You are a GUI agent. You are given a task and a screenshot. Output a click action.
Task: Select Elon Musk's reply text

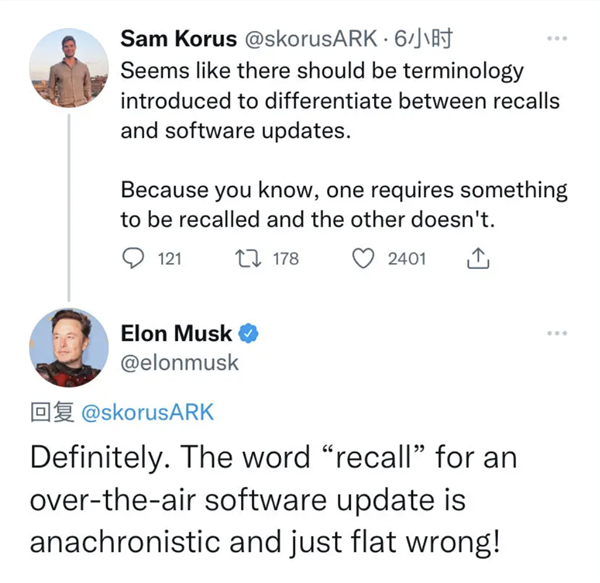(x=273, y=500)
